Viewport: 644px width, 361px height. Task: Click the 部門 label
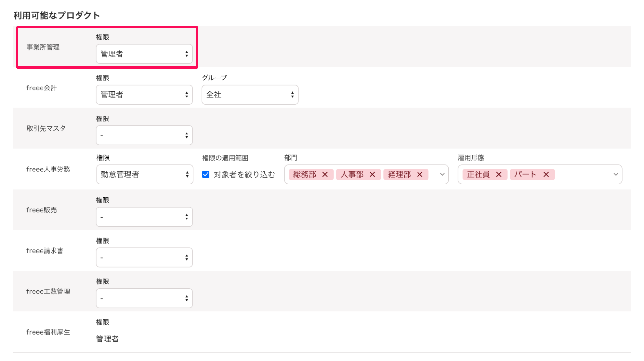tap(291, 158)
